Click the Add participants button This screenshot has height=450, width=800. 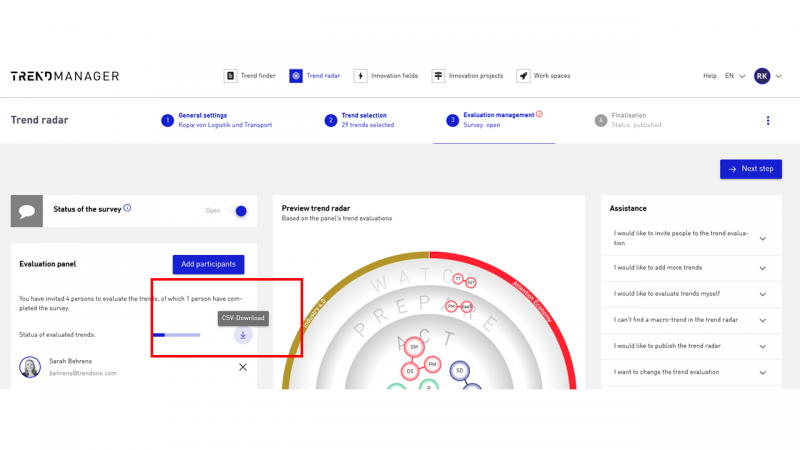[x=208, y=264]
